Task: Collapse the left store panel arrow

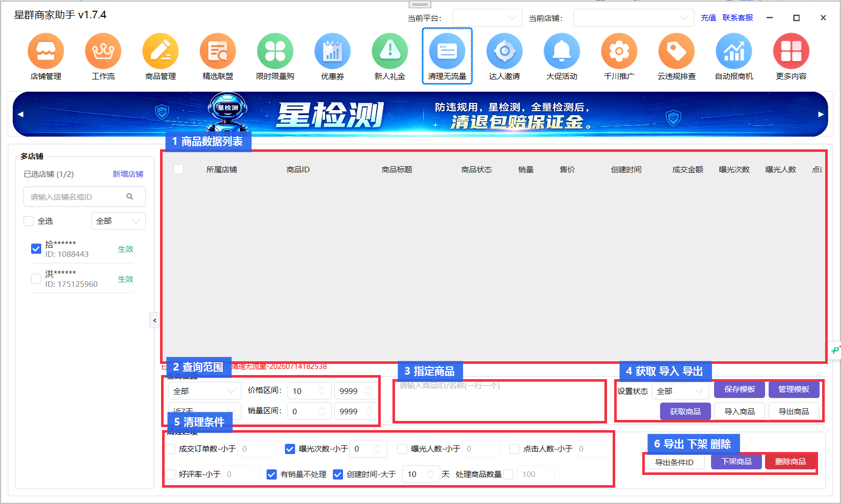Action: tap(154, 321)
